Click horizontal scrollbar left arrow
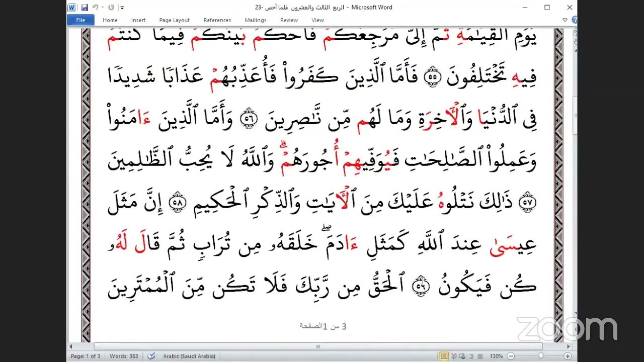This screenshot has width=644, height=362. click(x=71, y=346)
